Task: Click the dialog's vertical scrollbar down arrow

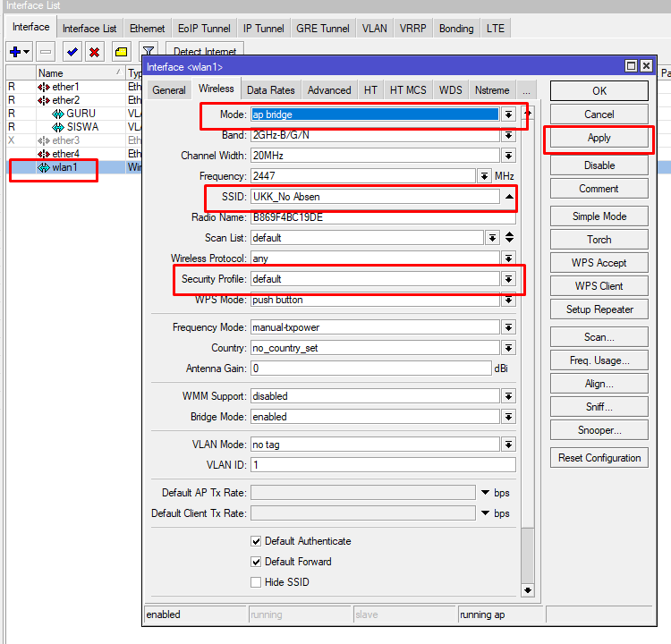Action: pos(527,589)
